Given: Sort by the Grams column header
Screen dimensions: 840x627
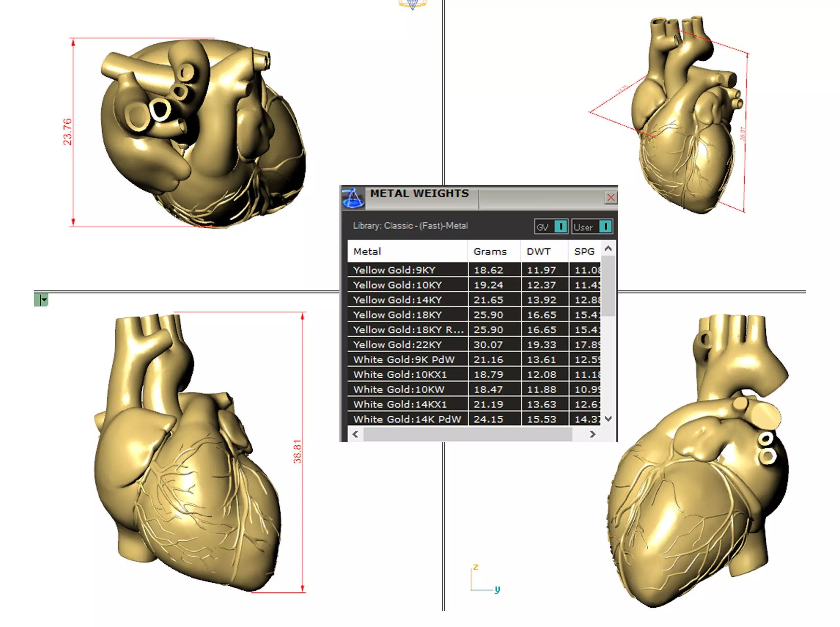Looking at the screenshot, I should (x=490, y=251).
